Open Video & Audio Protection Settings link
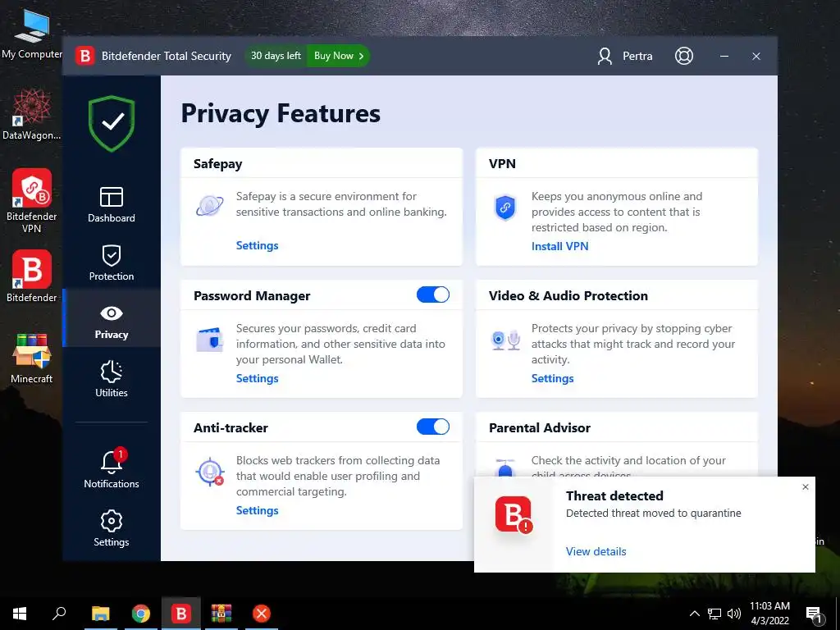This screenshot has height=630, width=840. (x=552, y=378)
